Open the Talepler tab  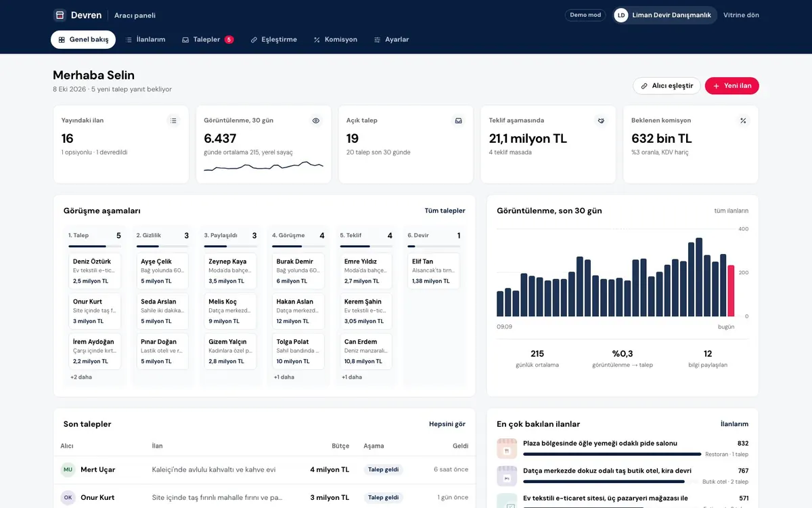[x=208, y=39]
